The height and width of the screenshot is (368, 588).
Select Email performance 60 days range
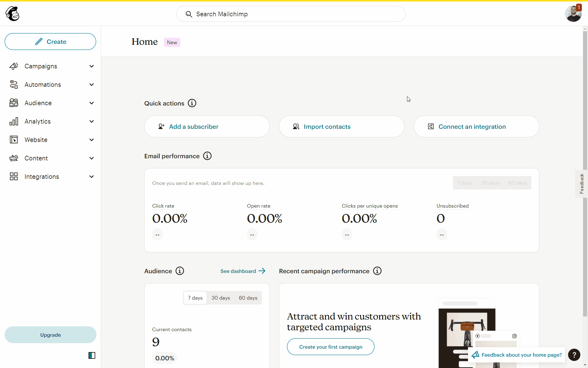tap(518, 183)
